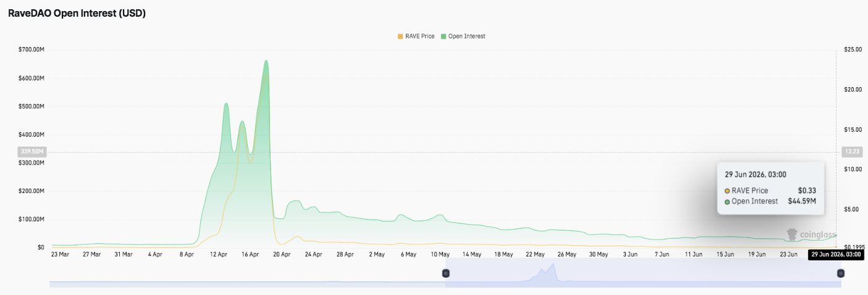Click the $100.00M axis value
Viewport: 868px width, 295px height.
click(32, 220)
